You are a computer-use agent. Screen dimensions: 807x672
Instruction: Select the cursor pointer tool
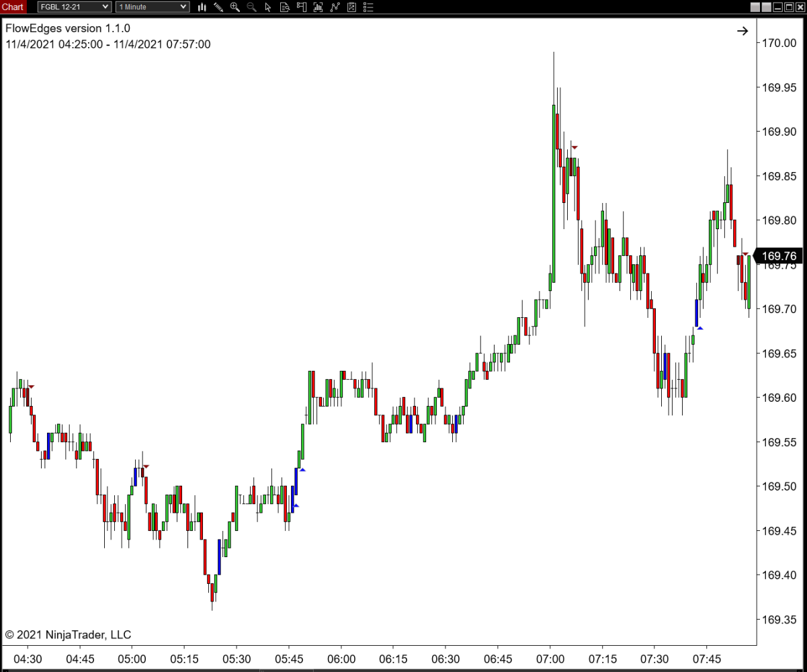[x=268, y=7]
